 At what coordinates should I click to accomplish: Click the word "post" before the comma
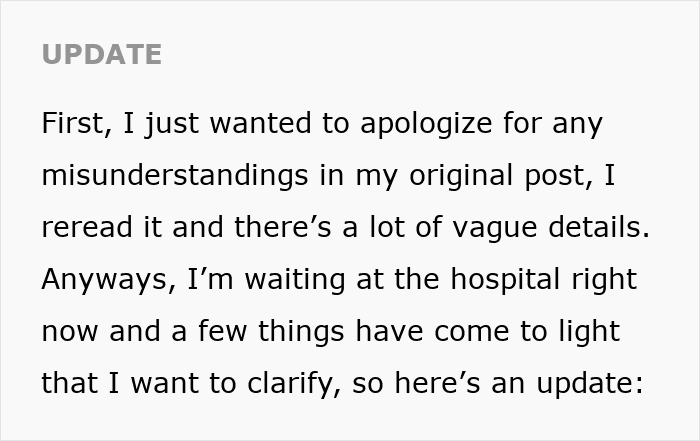(554, 176)
